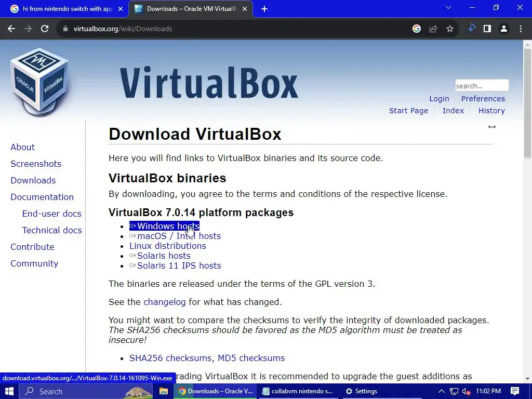Open End-user docs link
The image size is (532, 399).
(x=51, y=214)
